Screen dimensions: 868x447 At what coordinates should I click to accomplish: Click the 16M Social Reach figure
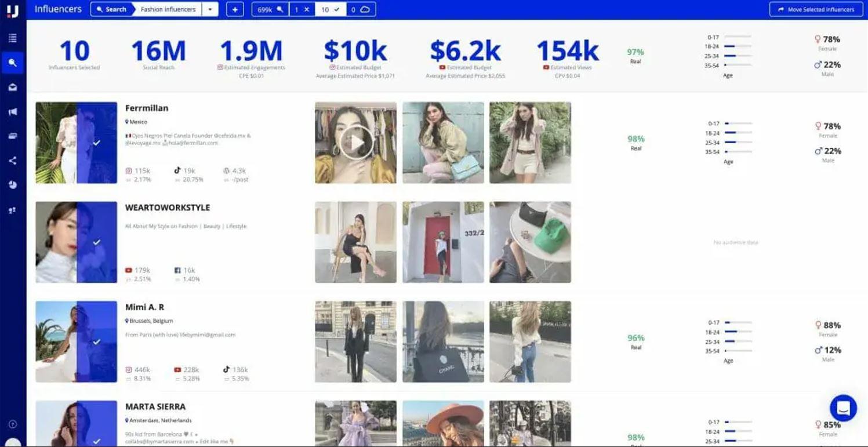158,52
